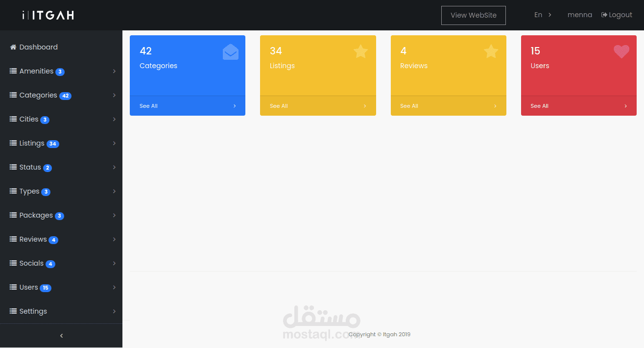Click the heart icon on Users card
This screenshot has width=644, height=348.
(621, 51)
